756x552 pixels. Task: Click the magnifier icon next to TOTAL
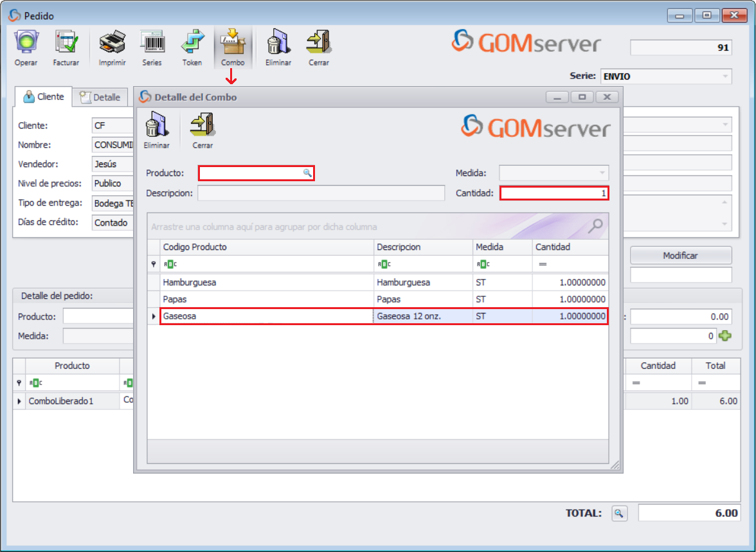tap(618, 513)
